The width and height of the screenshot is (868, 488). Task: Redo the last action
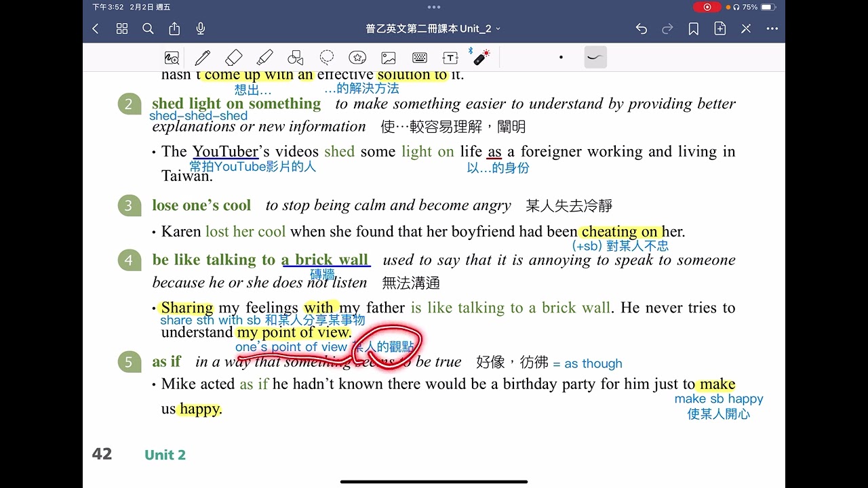tap(667, 28)
